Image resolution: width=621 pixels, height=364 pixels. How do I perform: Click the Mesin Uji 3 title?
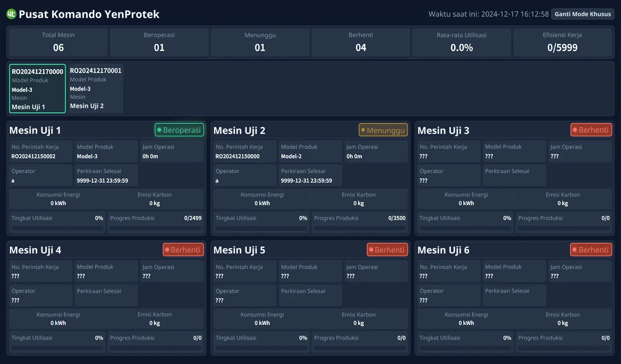(x=443, y=130)
